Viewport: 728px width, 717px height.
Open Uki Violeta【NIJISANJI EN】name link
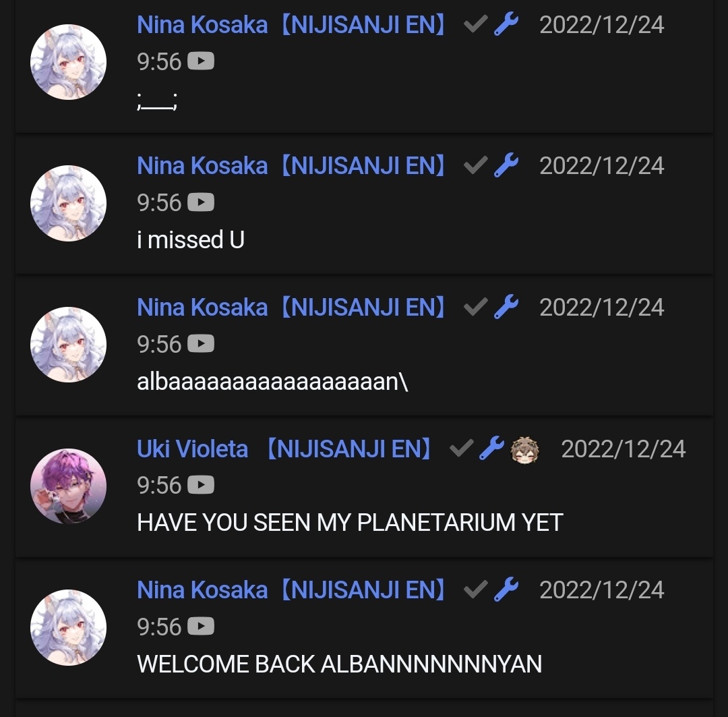click(284, 449)
